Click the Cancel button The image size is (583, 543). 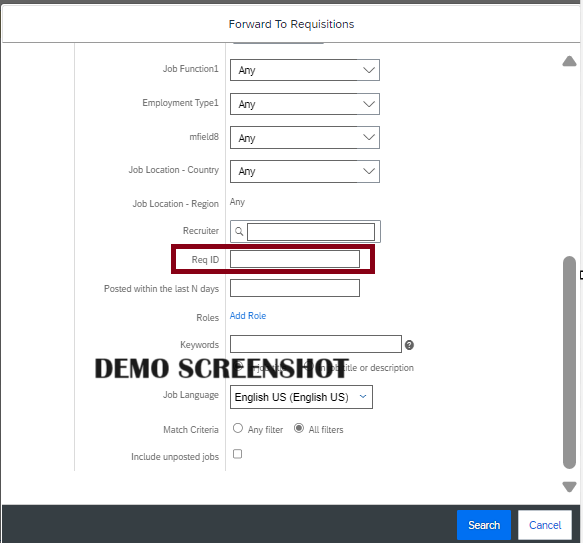[x=545, y=525]
